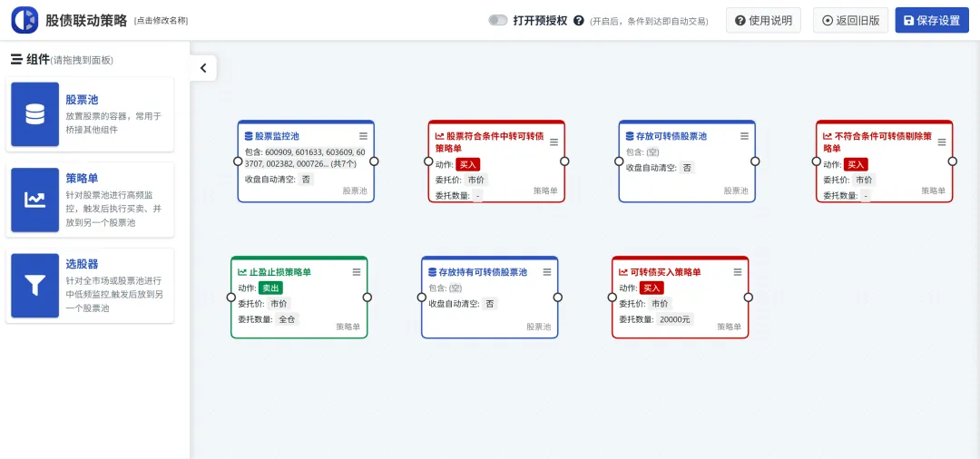
Task: Click the 保存设置 button
Action: (931, 20)
